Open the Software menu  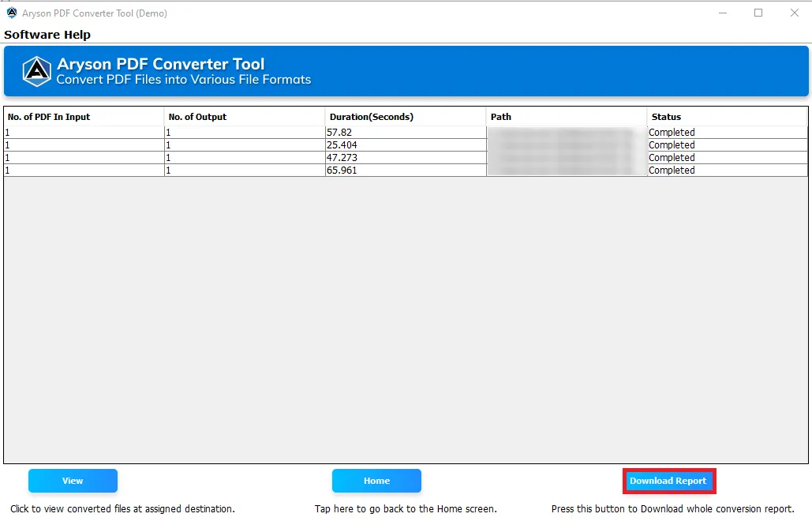tap(32, 35)
